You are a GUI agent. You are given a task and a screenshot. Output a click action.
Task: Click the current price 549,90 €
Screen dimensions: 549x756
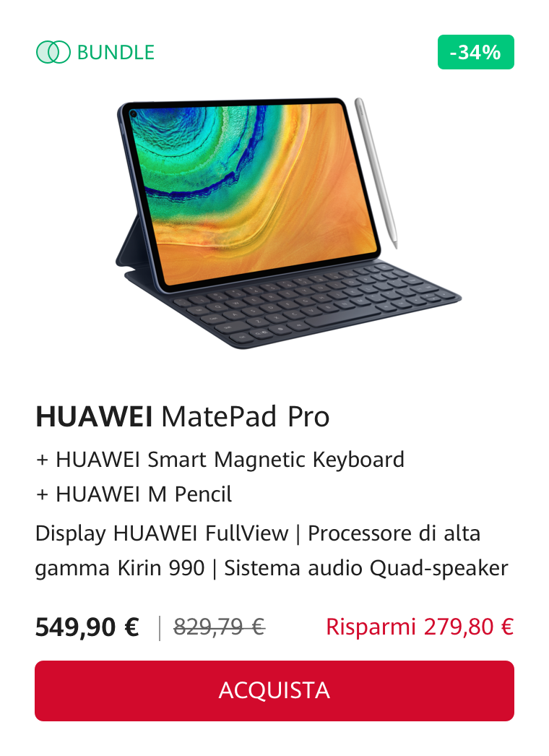[87, 627]
